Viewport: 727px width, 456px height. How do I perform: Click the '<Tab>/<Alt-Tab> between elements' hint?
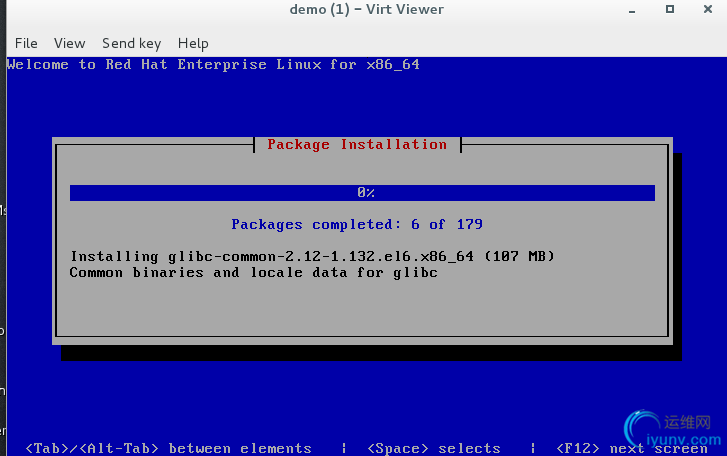click(x=168, y=448)
